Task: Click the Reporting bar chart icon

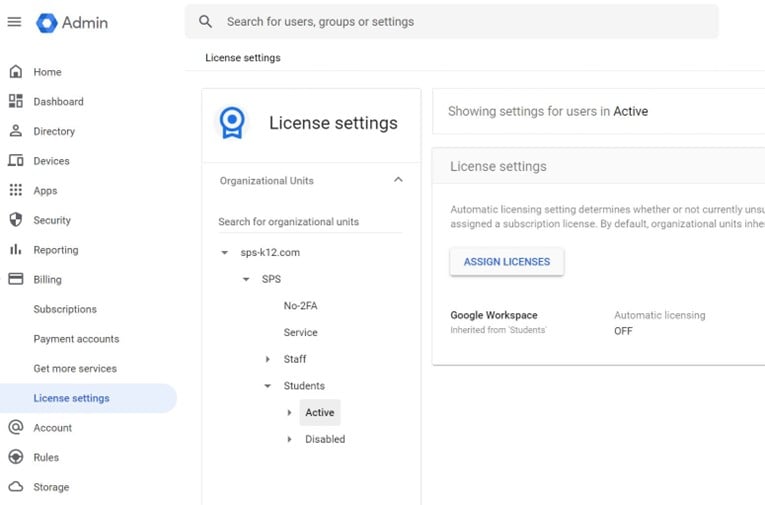Action: point(16,249)
